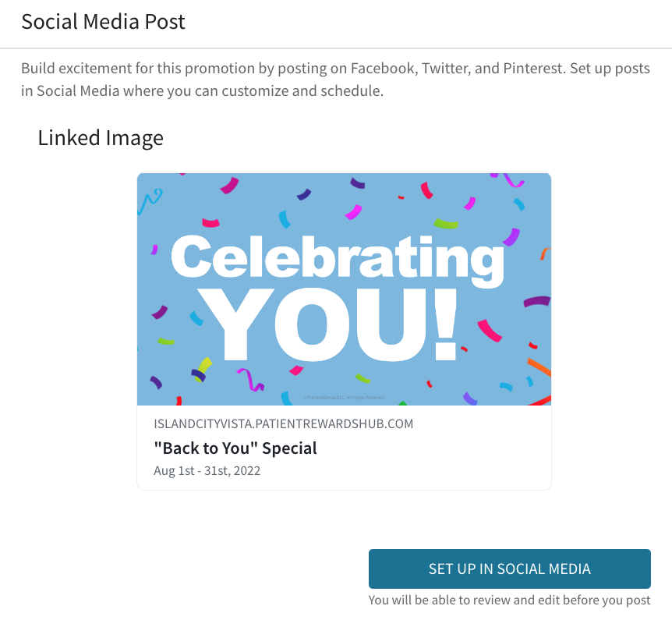Click the Social Media Post heading
The height and width of the screenshot is (627, 672).
[103, 21]
